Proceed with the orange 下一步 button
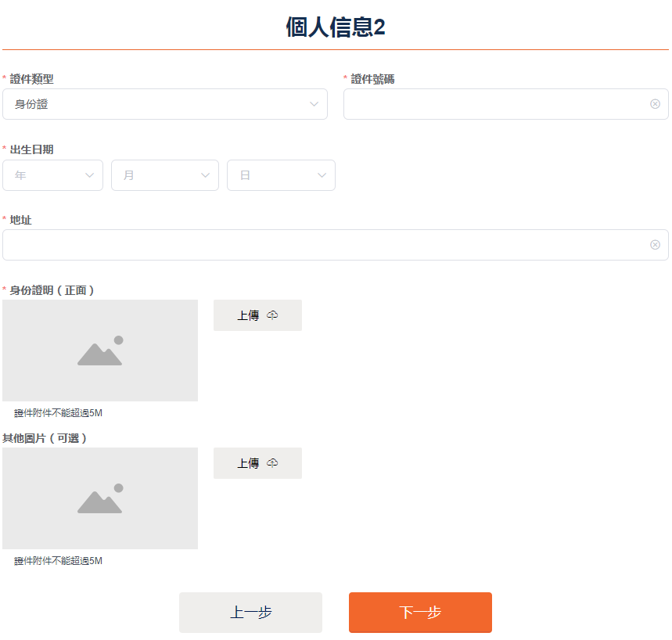Viewport: 672px width, 640px height. click(x=420, y=612)
